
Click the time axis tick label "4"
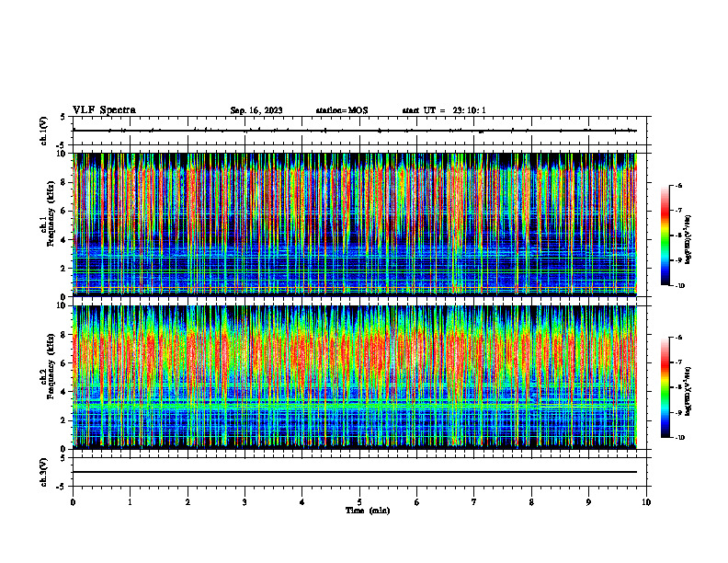pos(302,502)
